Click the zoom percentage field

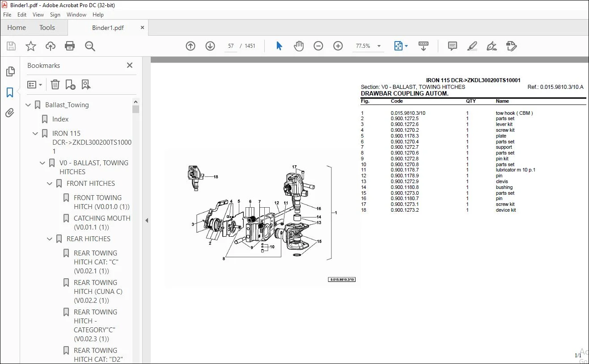[363, 46]
